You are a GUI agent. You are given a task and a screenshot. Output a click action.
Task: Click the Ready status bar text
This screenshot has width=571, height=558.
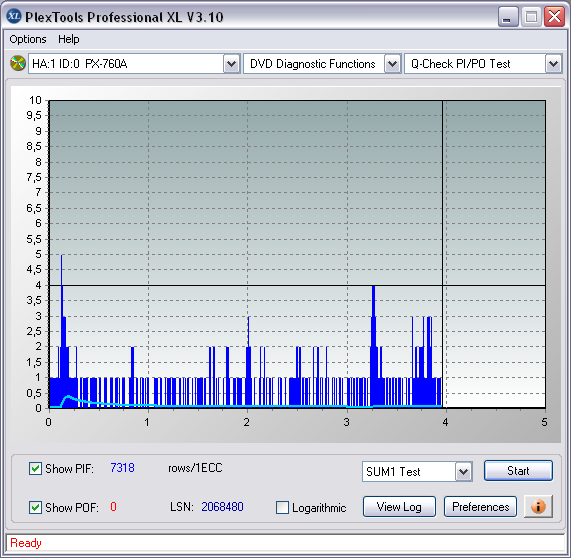tap(26, 543)
